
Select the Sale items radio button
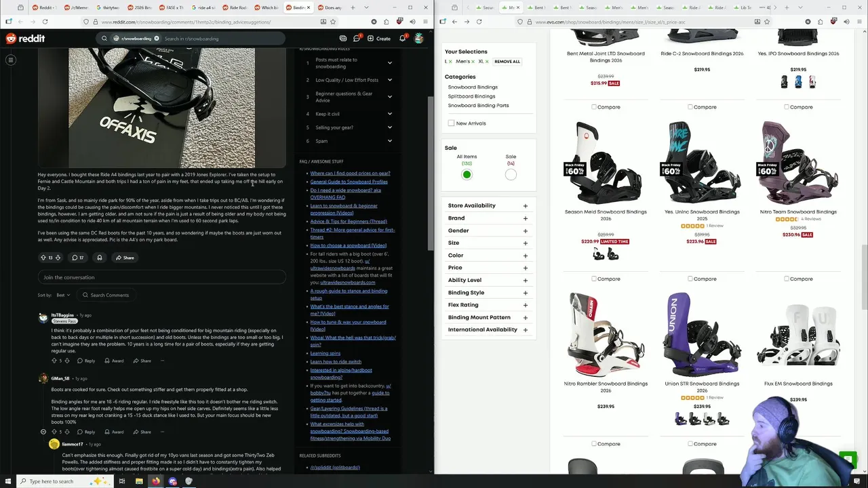coord(511,175)
